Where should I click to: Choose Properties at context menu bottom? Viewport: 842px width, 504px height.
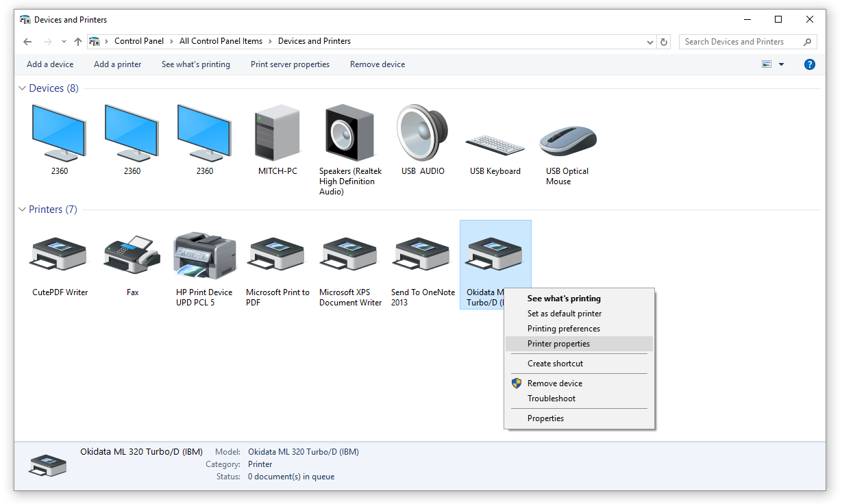(579, 418)
